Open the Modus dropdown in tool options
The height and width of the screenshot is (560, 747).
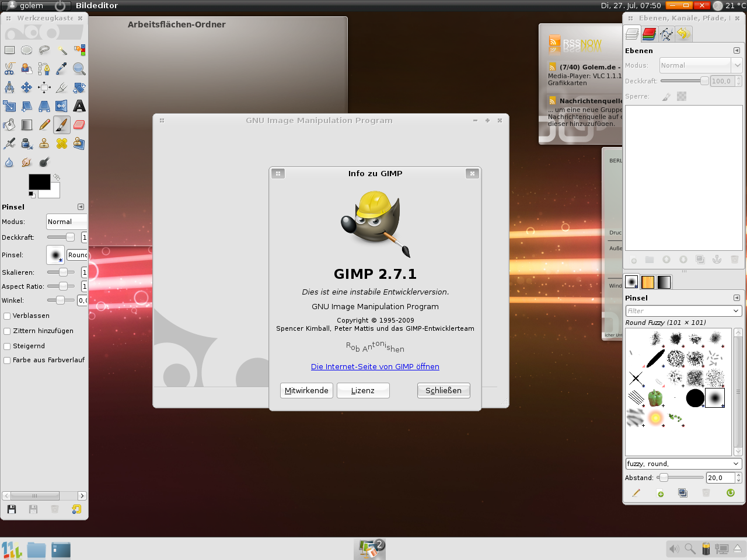(x=67, y=222)
